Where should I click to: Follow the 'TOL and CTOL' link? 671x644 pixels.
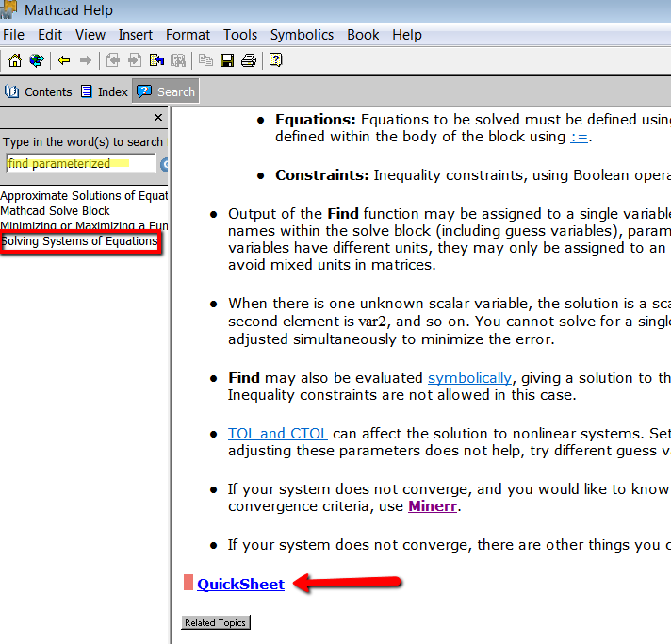278,434
